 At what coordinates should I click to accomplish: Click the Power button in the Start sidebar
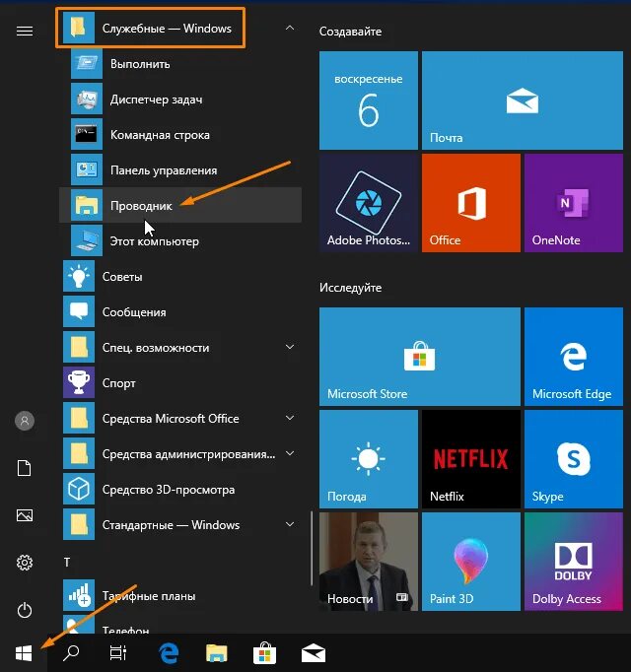click(x=25, y=610)
